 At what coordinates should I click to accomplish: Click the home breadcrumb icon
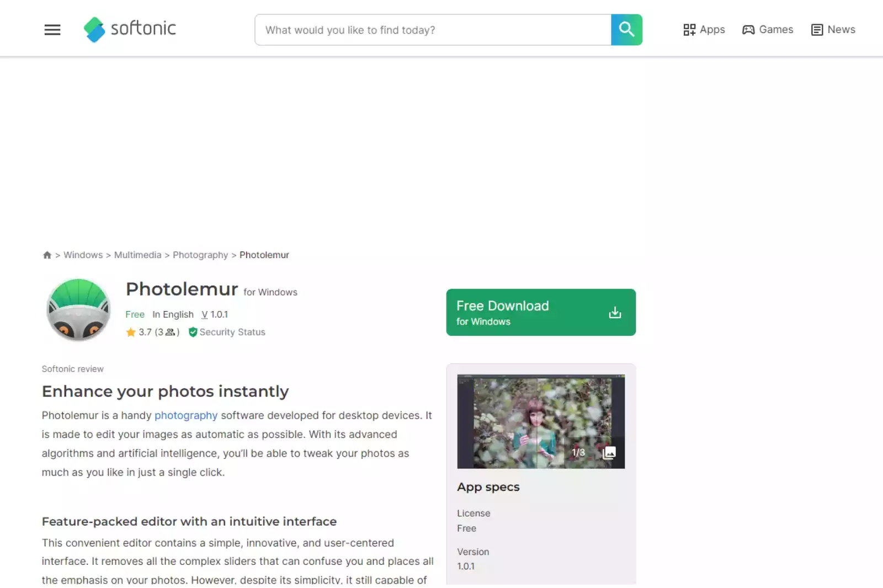tap(47, 255)
